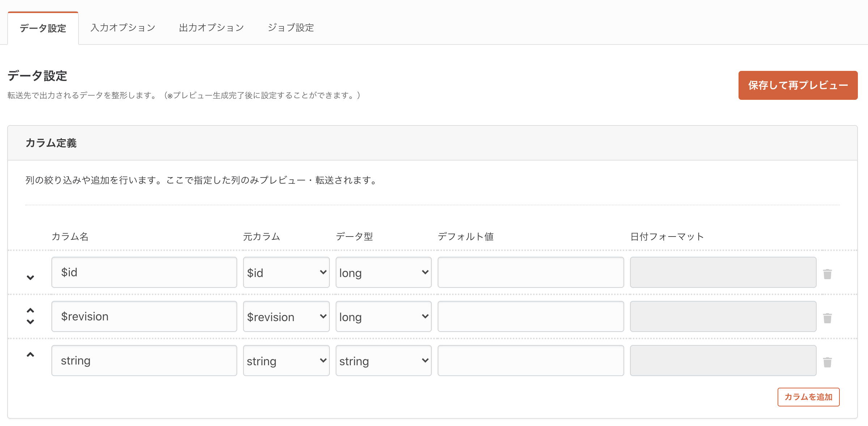The width and height of the screenshot is (868, 426).
Task: Move the string row up
Action: coord(30,355)
